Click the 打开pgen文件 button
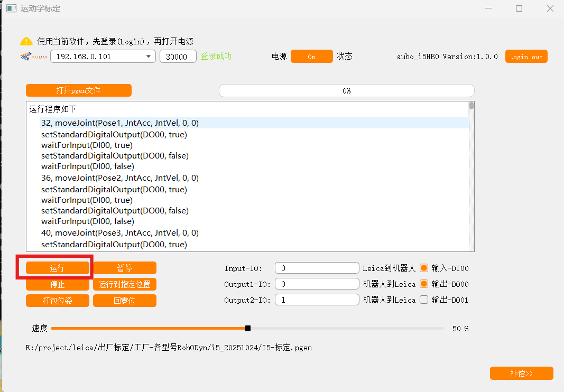This screenshot has height=392, width=564. click(x=79, y=90)
